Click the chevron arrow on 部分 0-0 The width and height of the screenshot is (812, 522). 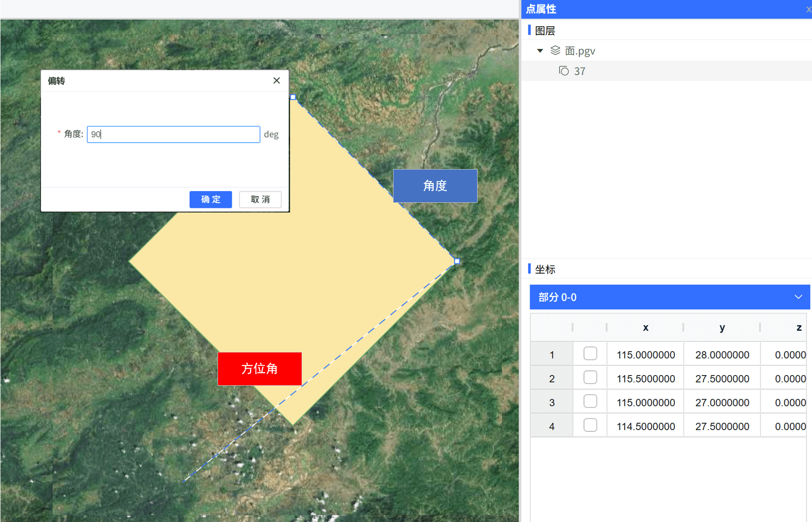point(798,297)
